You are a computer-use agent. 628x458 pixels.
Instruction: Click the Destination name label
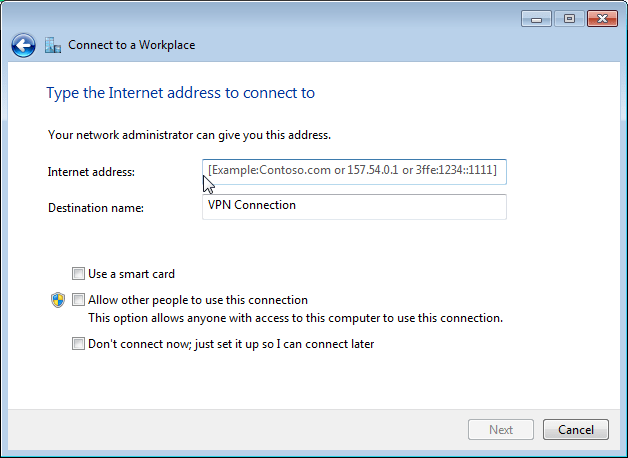(96, 208)
